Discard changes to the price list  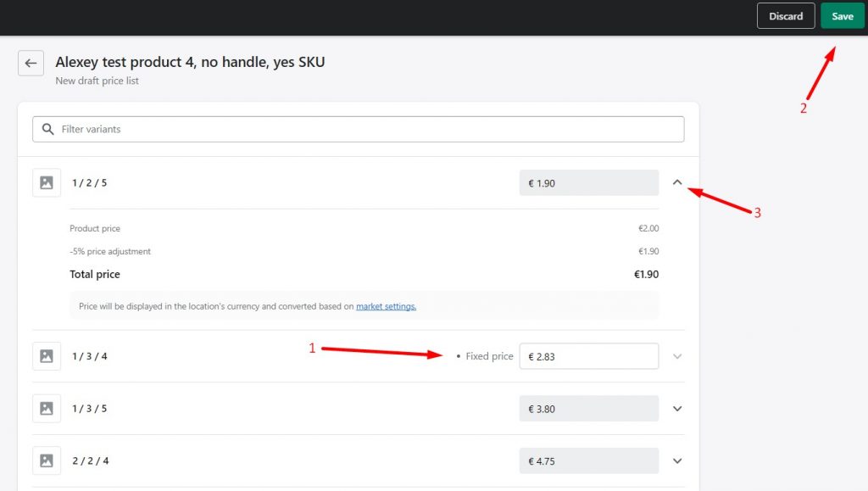click(785, 15)
